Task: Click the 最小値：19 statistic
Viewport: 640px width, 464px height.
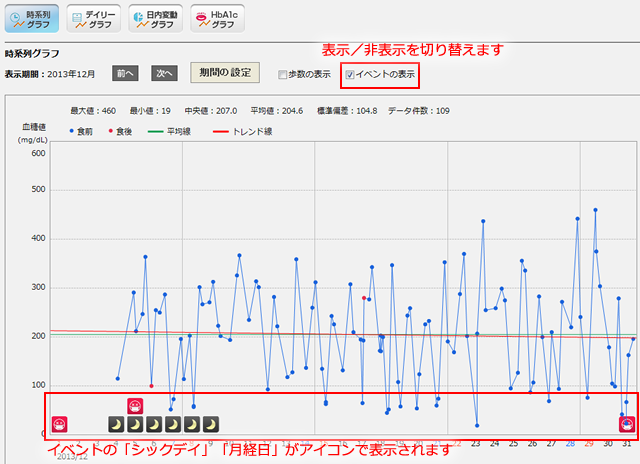Action: [x=150, y=111]
